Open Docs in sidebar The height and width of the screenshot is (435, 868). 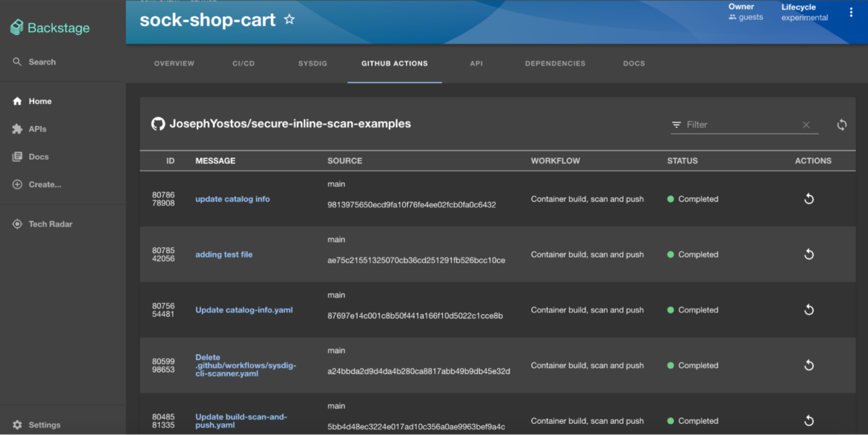(30, 157)
